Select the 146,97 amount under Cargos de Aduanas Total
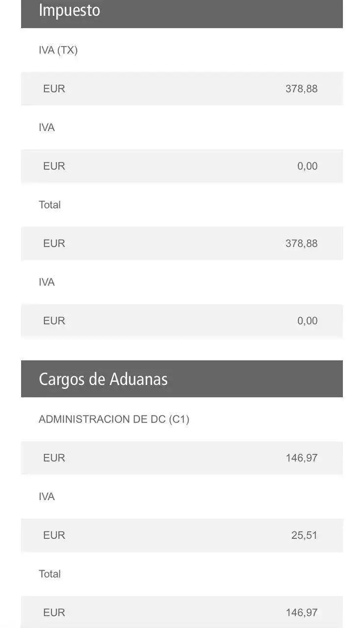The height and width of the screenshot is (628, 364). pyautogui.click(x=301, y=613)
